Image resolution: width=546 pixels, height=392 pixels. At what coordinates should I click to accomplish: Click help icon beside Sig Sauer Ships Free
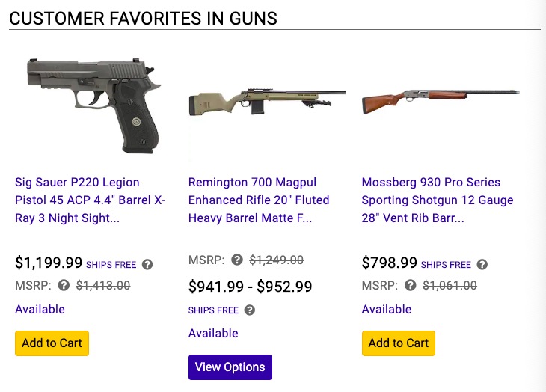[147, 264]
